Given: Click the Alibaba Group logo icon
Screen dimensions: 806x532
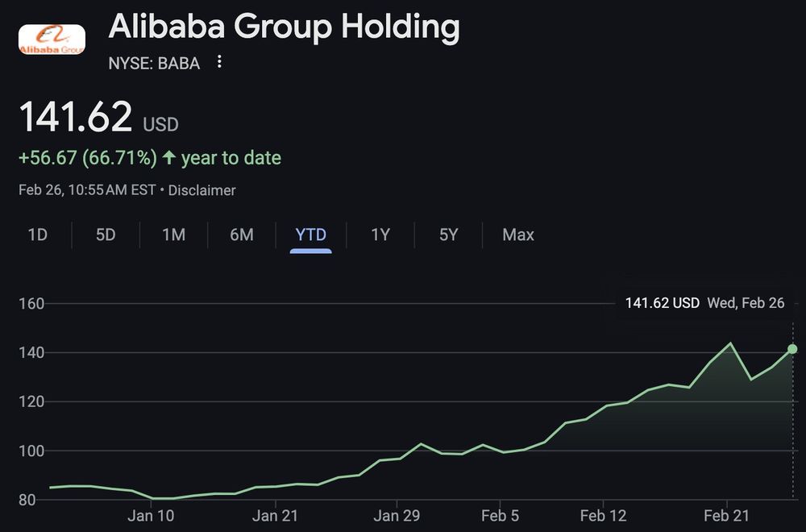Looking at the screenshot, I should pyautogui.click(x=52, y=39).
